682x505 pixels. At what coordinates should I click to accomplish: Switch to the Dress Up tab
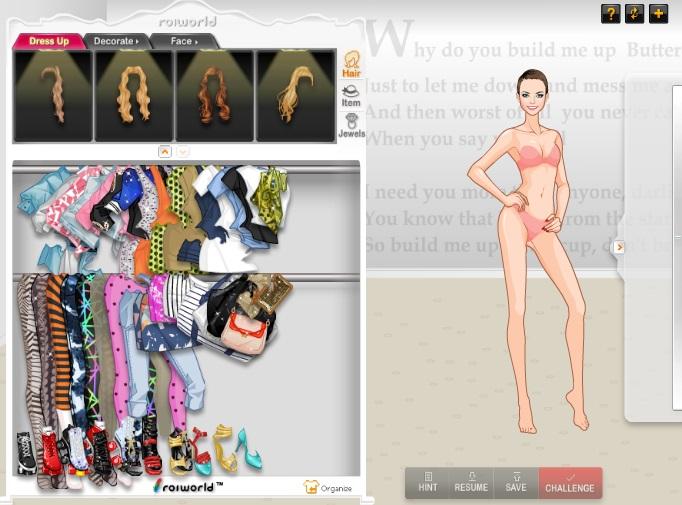(47, 41)
